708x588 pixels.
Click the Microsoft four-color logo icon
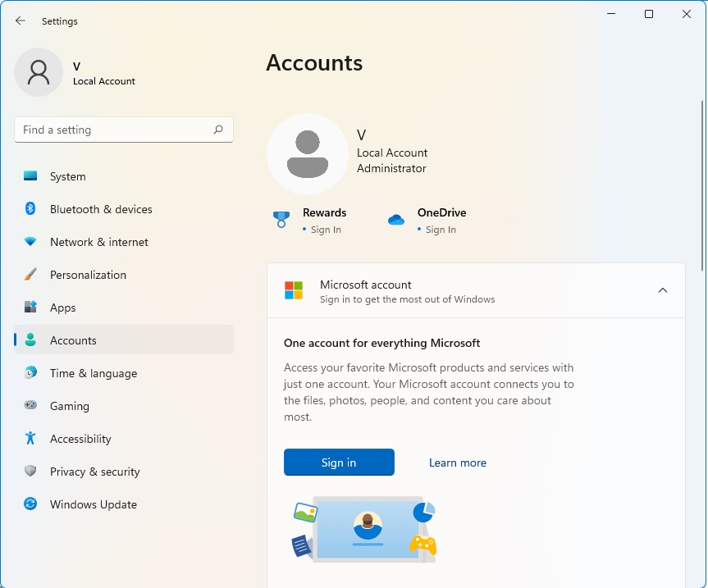294,290
